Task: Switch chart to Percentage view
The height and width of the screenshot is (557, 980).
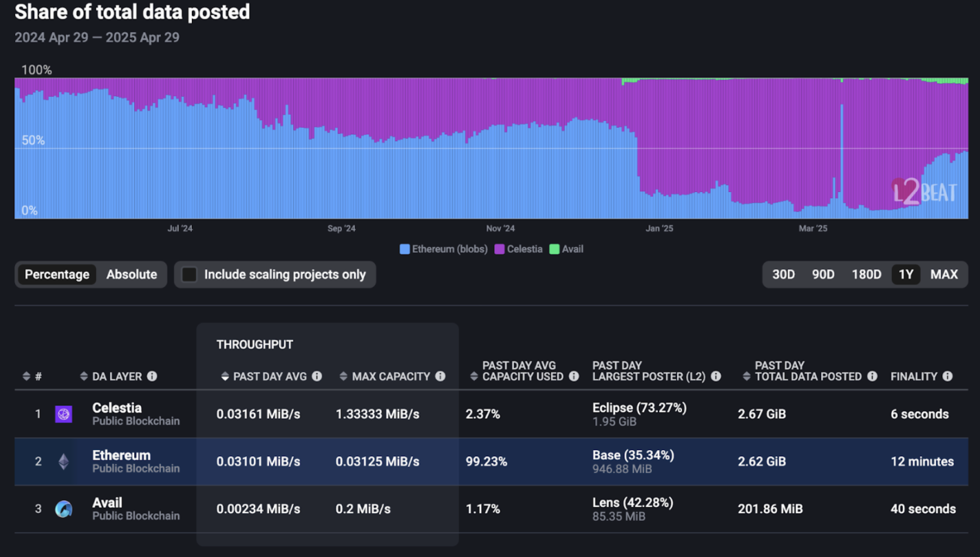Action: [57, 274]
